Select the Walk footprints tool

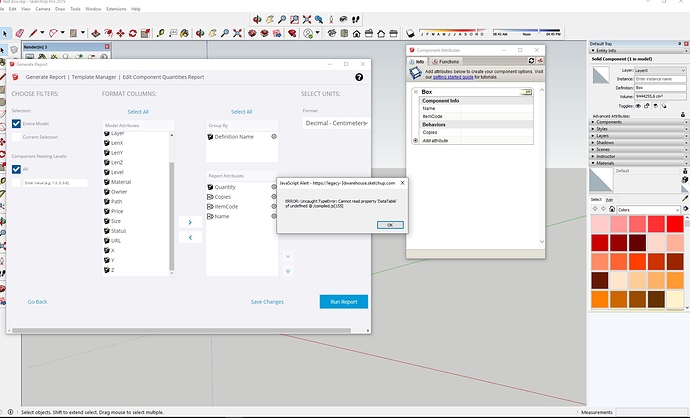point(356,19)
